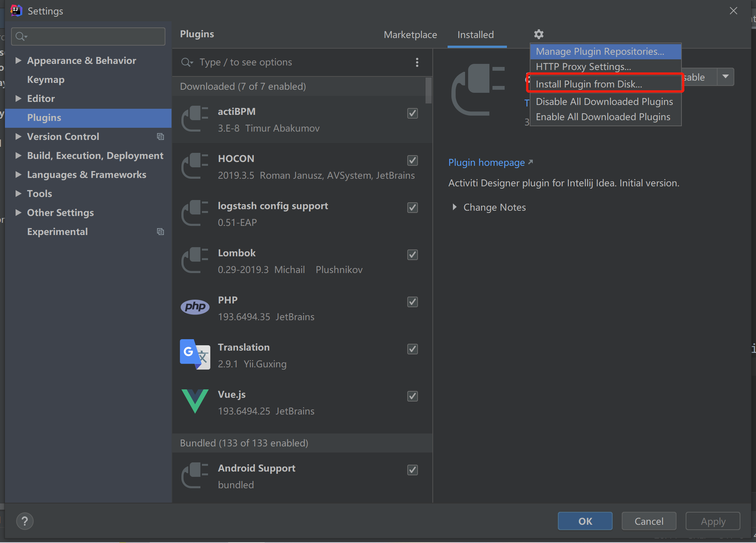
Task: Select Keymap in the settings tree
Action: tap(46, 79)
